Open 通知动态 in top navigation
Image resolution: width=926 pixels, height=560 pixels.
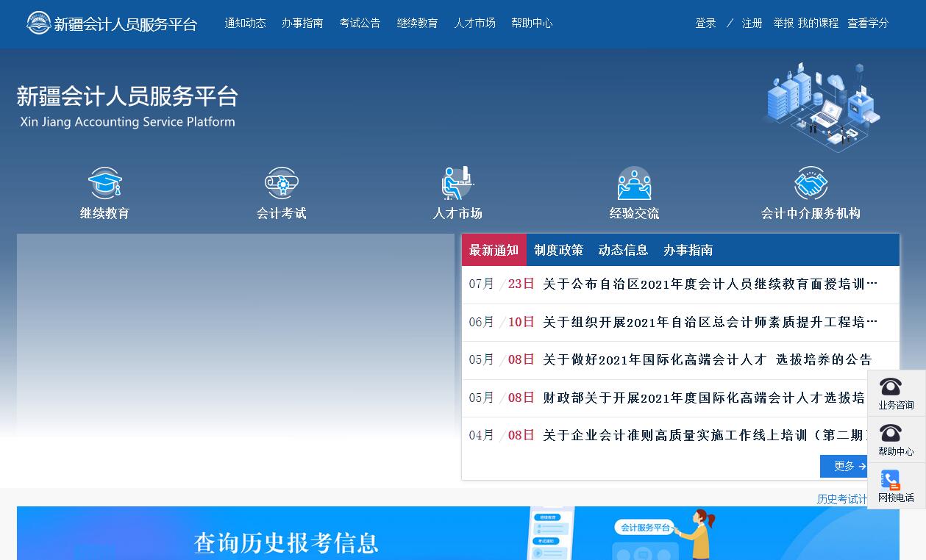pyautogui.click(x=245, y=24)
